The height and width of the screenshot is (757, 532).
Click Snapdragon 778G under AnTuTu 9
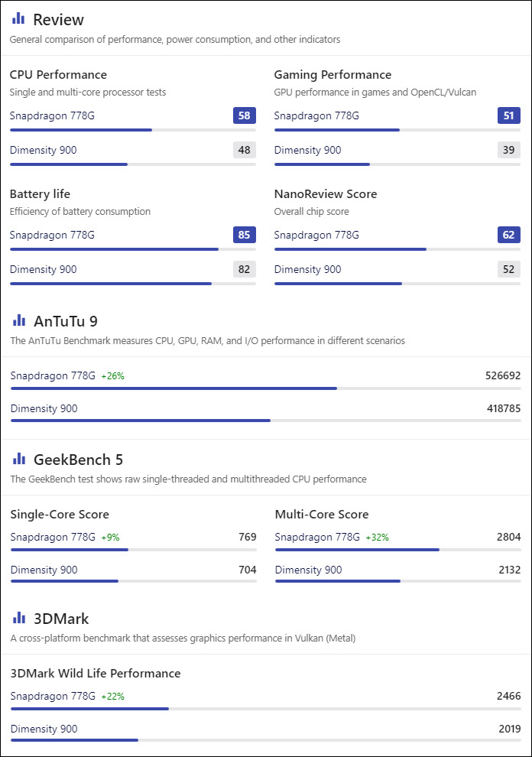pos(53,375)
